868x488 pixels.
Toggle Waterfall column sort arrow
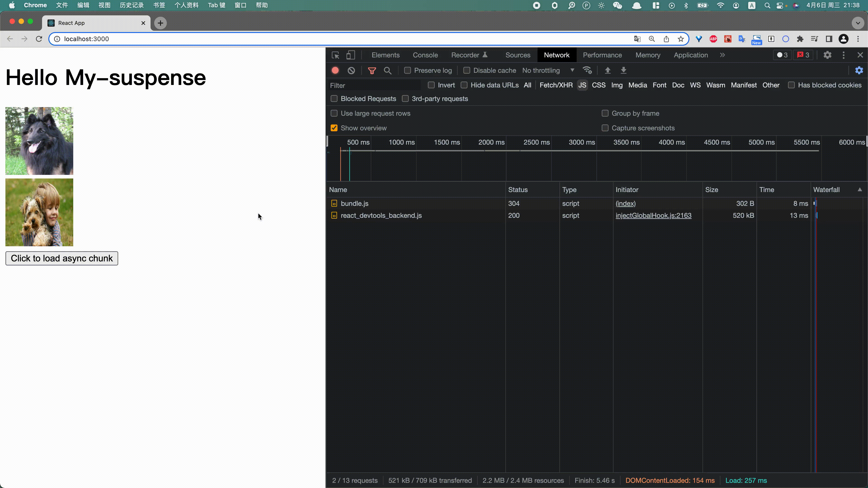coord(860,190)
